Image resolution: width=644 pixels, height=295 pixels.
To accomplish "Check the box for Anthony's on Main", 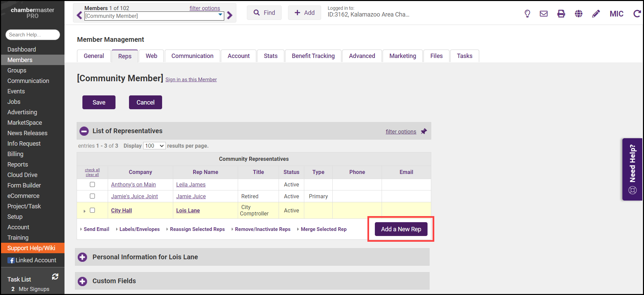I will click(92, 184).
